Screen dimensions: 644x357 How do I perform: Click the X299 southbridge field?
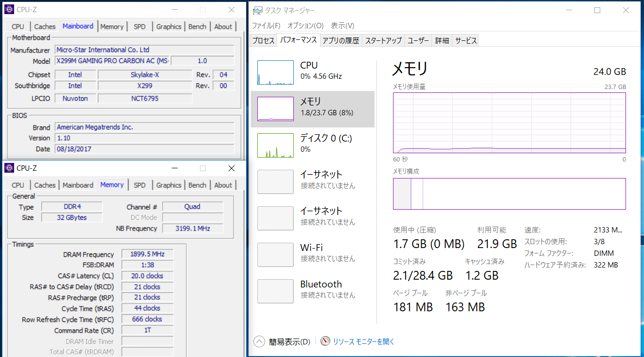point(145,86)
